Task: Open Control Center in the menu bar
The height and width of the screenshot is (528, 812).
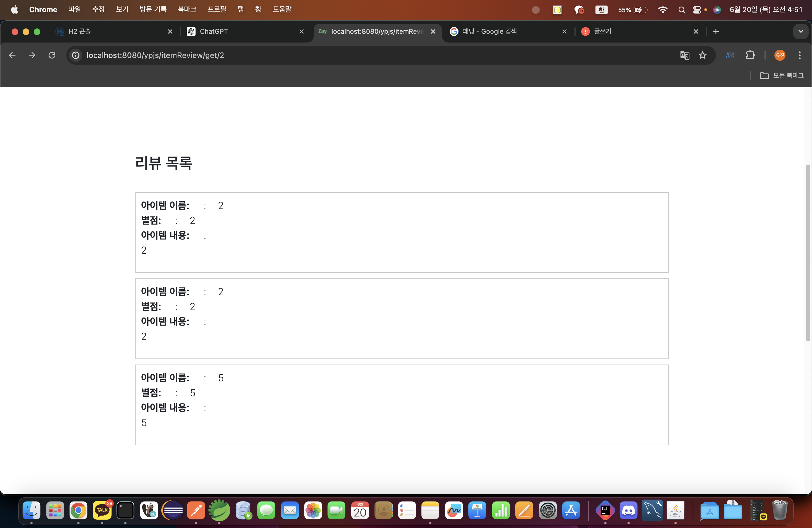Action: 697,10
